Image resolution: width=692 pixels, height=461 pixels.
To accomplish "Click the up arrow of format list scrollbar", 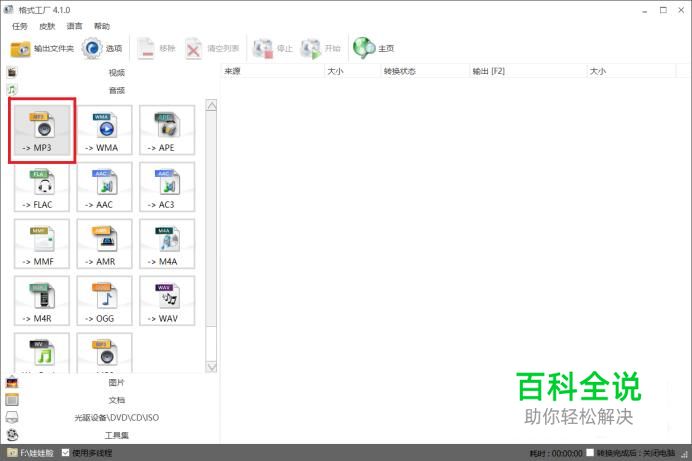I will [x=211, y=105].
